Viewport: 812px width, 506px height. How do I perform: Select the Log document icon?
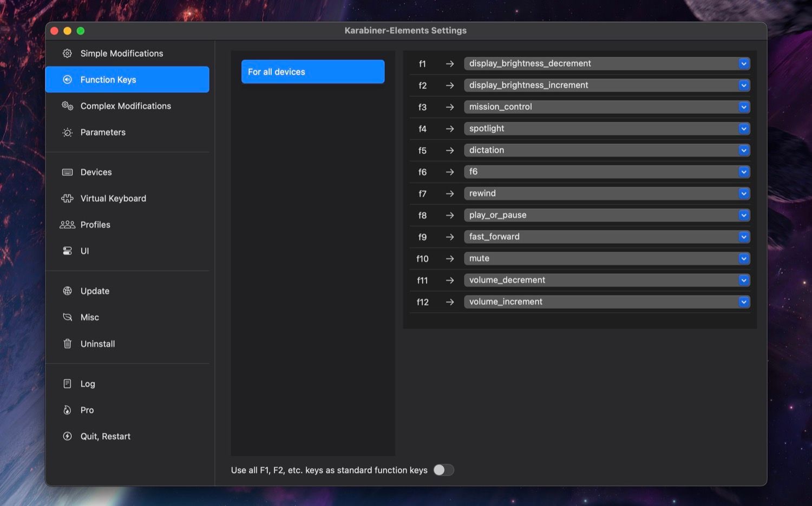pos(67,383)
